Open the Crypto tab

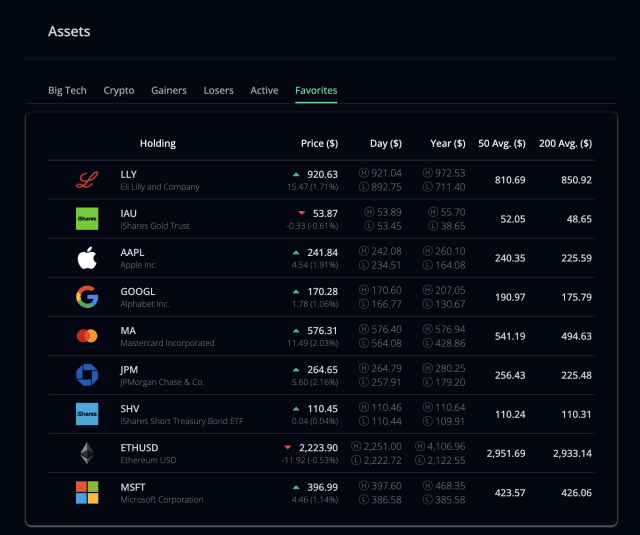pos(119,90)
